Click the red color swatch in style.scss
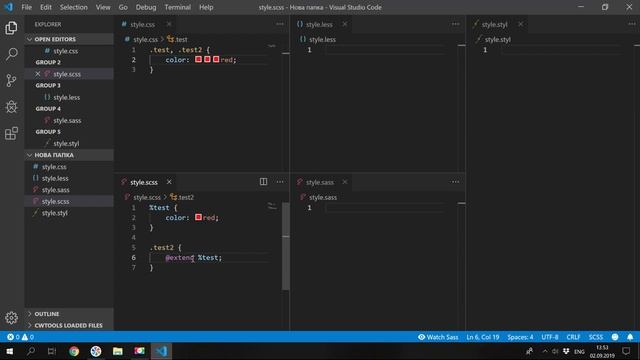640x360 pixels. click(x=198, y=217)
